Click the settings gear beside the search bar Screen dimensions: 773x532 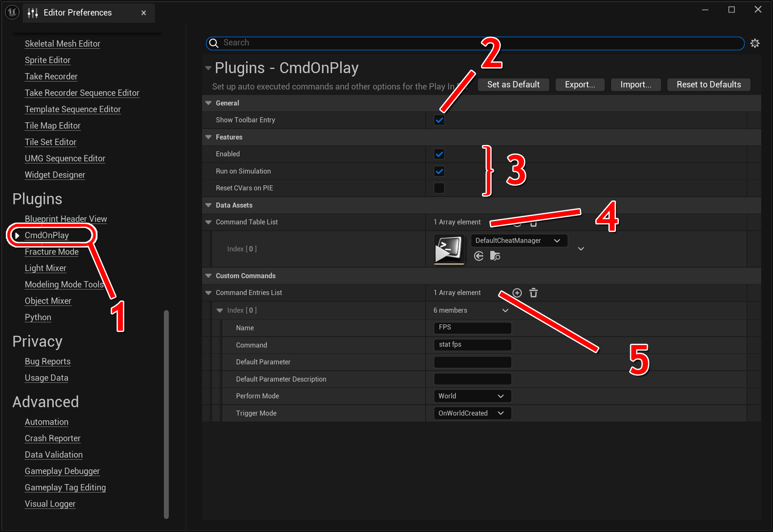(755, 43)
